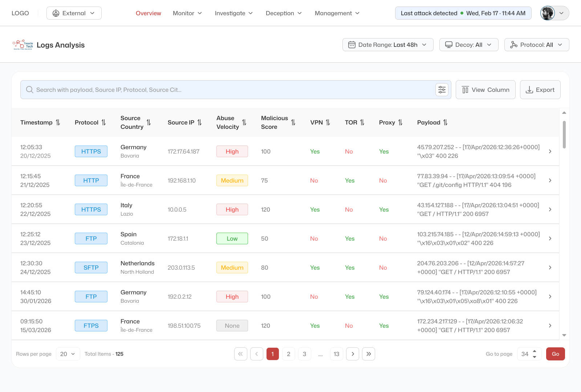The image size is (581, 392).
Task: Open the Protocol All filter dropdown
Action: coord(537,45)
